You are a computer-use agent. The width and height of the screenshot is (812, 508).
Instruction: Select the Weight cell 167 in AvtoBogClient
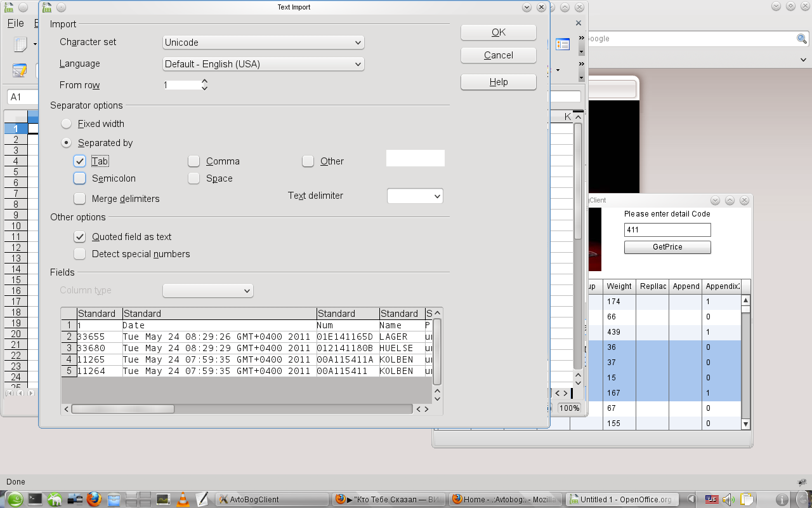(619, 393)
